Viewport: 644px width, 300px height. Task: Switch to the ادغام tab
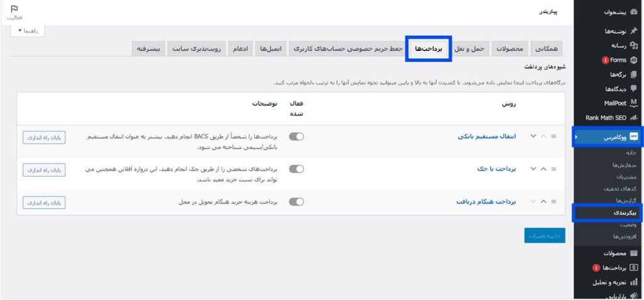[x=240, y=48]
